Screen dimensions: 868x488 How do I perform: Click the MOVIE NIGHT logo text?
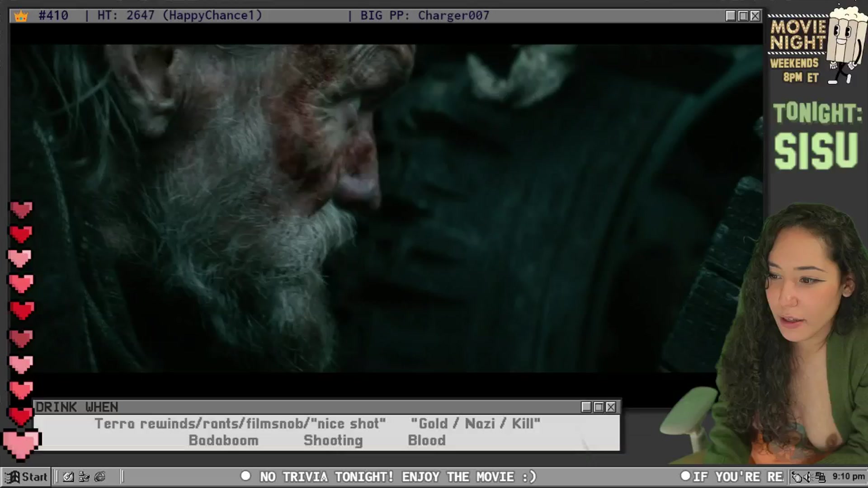pos(798,35)
